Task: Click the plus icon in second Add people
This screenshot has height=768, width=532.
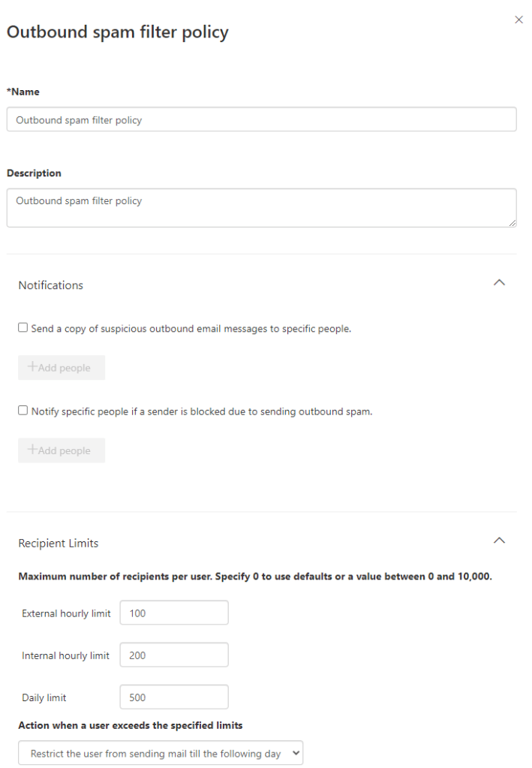Action: [x=32, y=450]
